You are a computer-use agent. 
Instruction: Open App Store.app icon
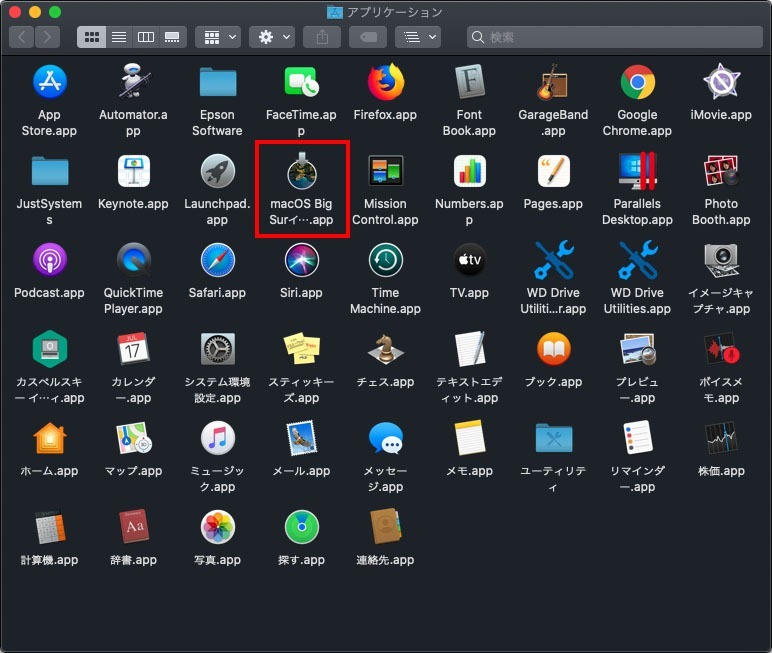(49, 82)
